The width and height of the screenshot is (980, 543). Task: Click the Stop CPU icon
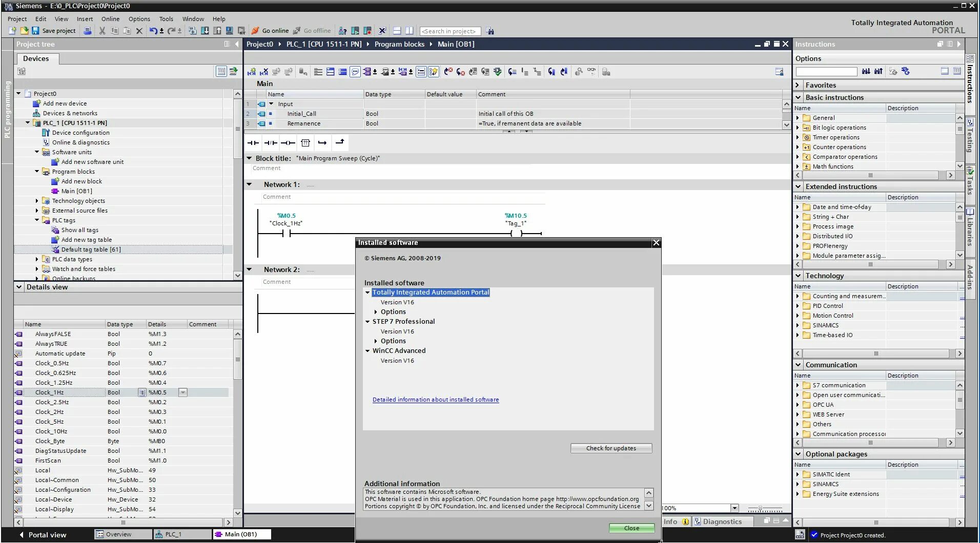pos(367,31)
